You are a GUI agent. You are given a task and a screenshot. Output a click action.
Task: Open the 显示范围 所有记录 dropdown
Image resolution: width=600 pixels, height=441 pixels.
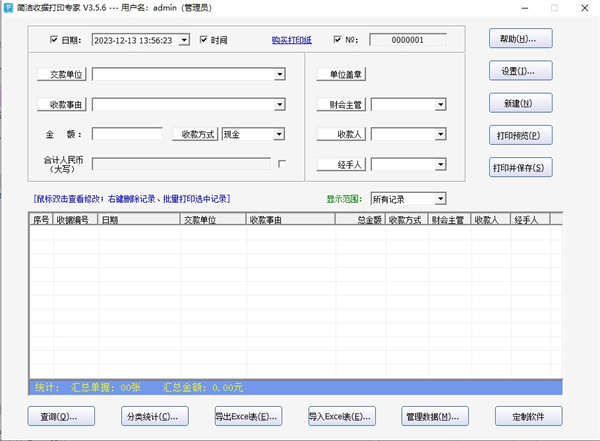pyautogui.click(x=440, y=199)
